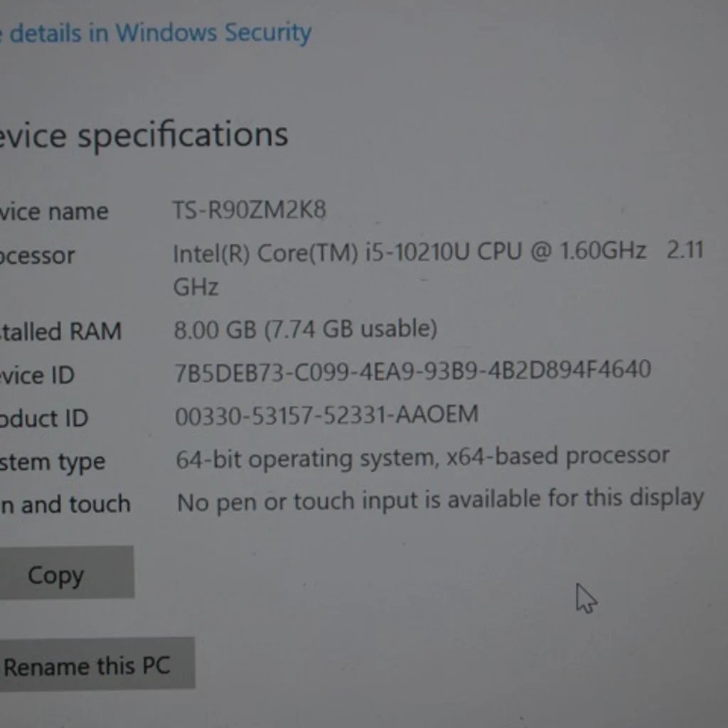This screenshot has width=728, height=728.
Task: Select the device name value TS-R90ZM2K8
Action: point(250,210)
